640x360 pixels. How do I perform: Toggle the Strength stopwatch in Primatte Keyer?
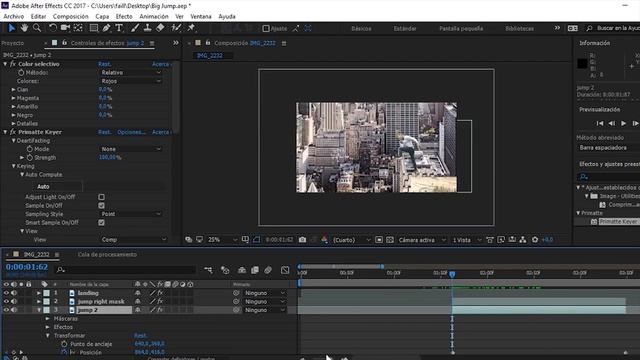click(x=30, y=158)
